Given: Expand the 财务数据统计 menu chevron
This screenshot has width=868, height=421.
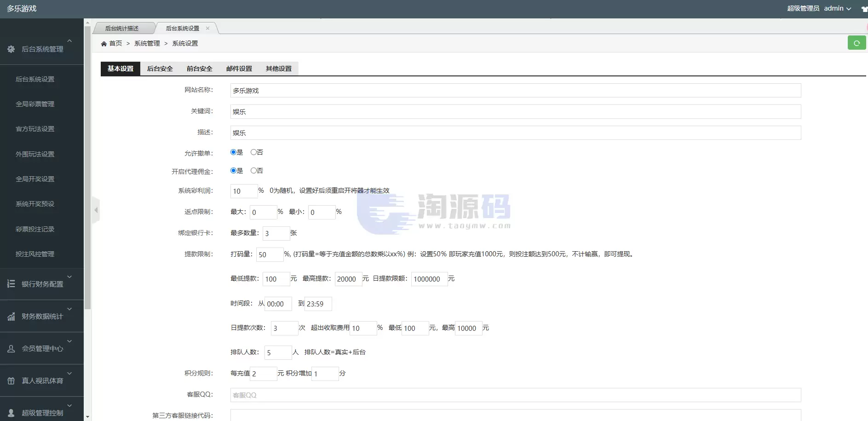Looking at the screenshot, I should tap(69, 309).
